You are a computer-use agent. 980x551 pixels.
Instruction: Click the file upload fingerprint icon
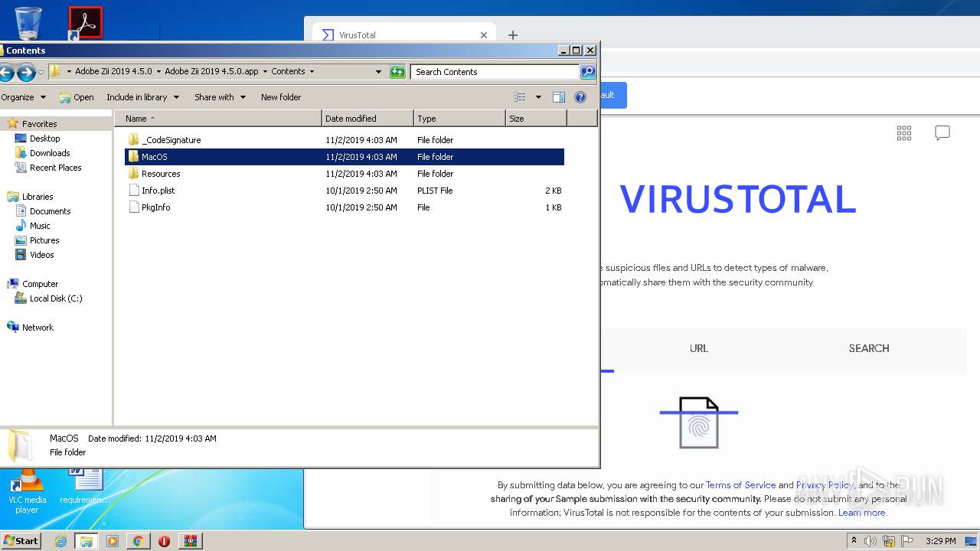pos(699,422)
